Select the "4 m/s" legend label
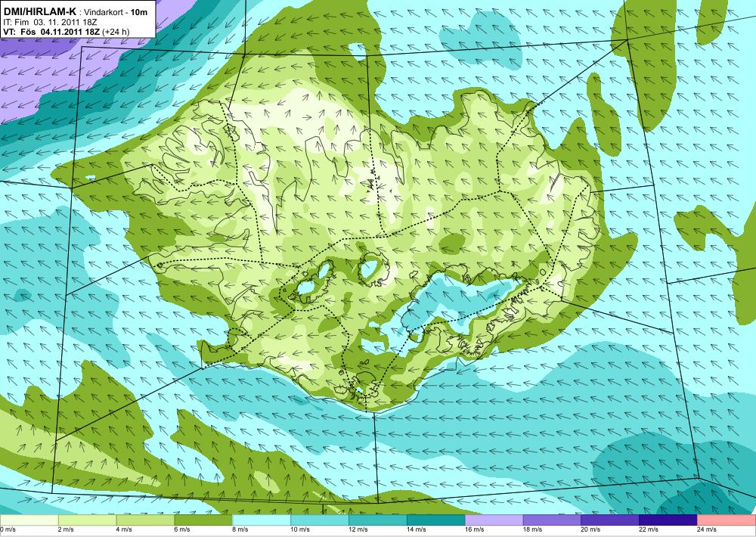Screen dimensions: 756x537 (x=124, y=529)
